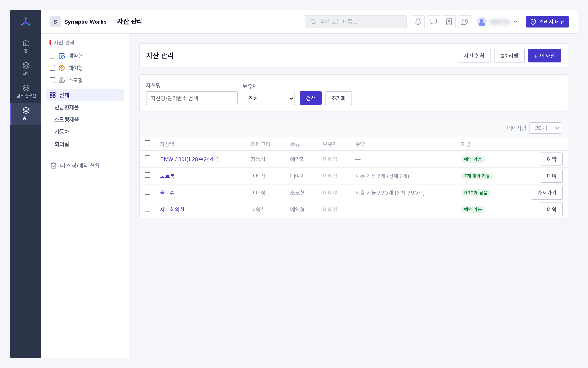The image size is (588, 368).
Task: Toggle the 대여형 filter checkbox
Action: [52, 68]
